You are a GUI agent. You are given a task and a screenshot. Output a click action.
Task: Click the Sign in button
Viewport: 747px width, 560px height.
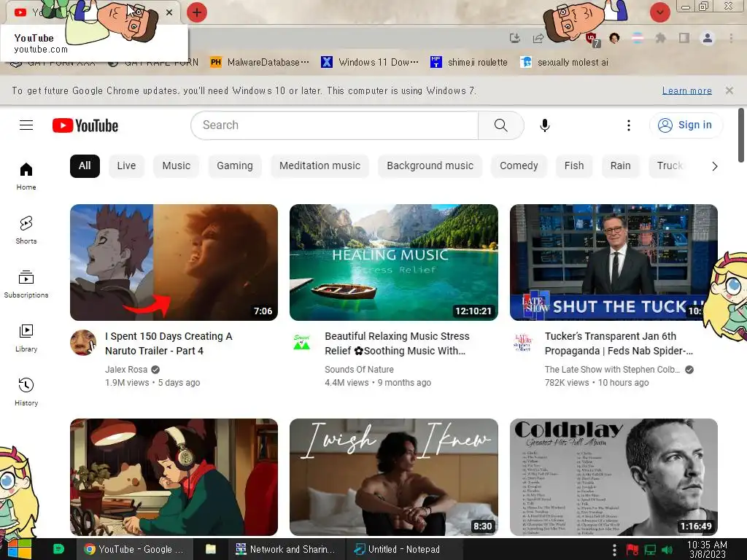point(686,125)
